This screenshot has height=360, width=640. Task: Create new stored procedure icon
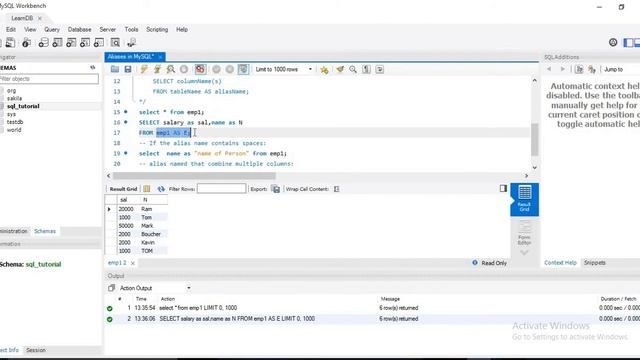point(85,42)
